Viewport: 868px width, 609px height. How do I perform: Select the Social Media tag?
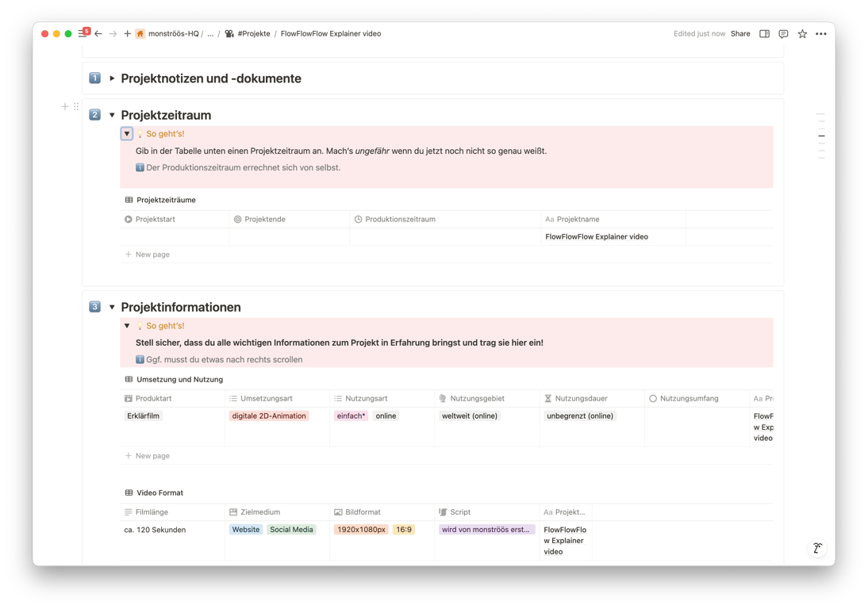291,530
